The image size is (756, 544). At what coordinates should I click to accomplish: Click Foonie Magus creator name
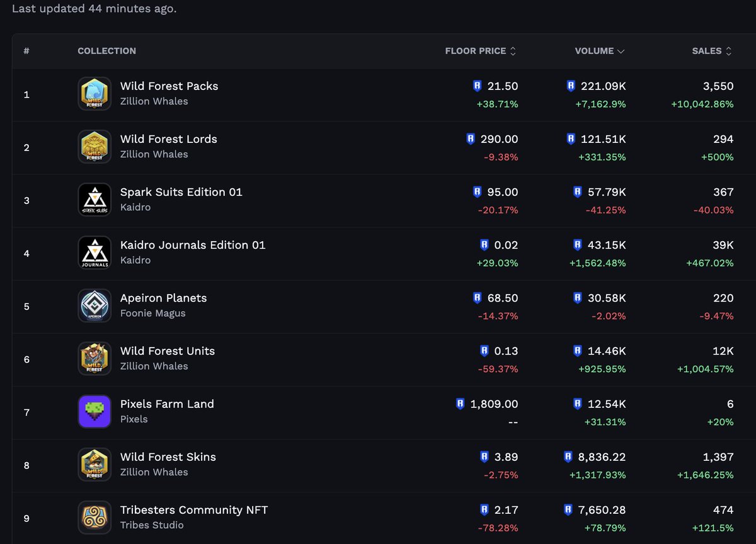click(x=153, y=314)
